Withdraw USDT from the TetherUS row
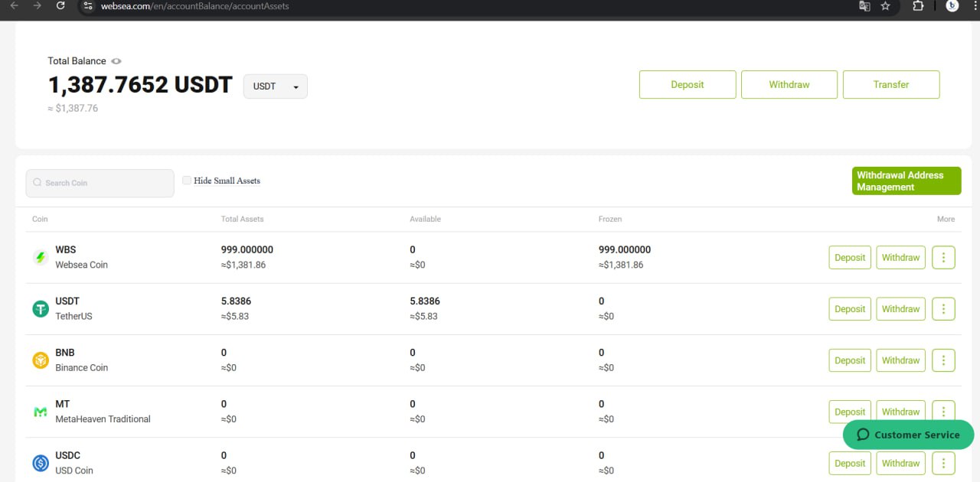980x482 pixels. tap(900, 308)
